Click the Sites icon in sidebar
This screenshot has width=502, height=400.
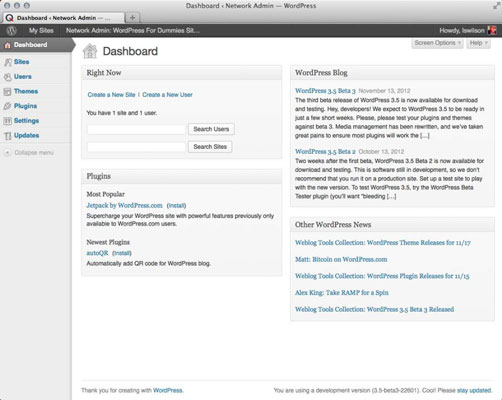(x=7, y=62)
